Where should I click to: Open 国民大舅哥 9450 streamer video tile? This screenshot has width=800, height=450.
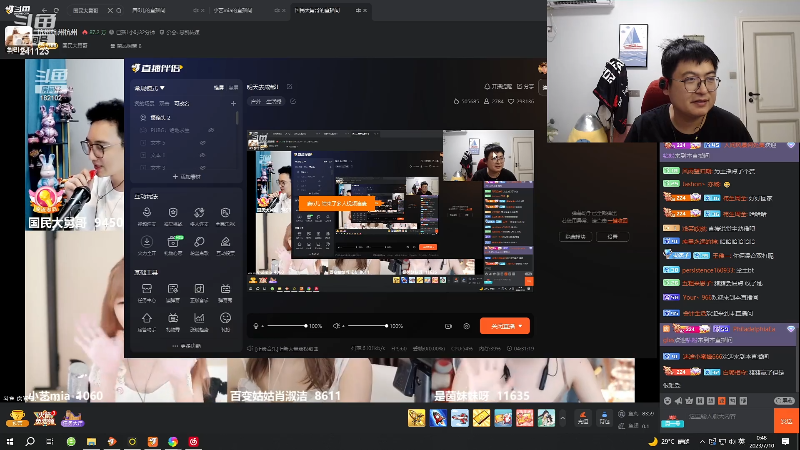(74, 145)
